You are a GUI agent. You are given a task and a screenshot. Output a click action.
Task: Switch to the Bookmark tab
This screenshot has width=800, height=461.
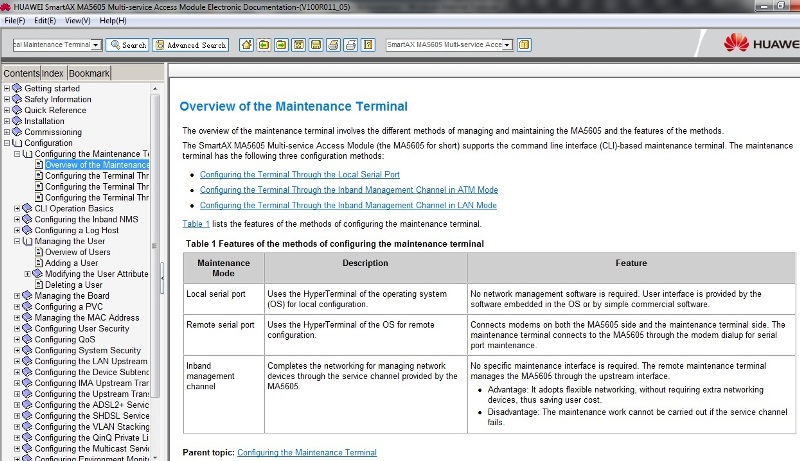(89, 73)
